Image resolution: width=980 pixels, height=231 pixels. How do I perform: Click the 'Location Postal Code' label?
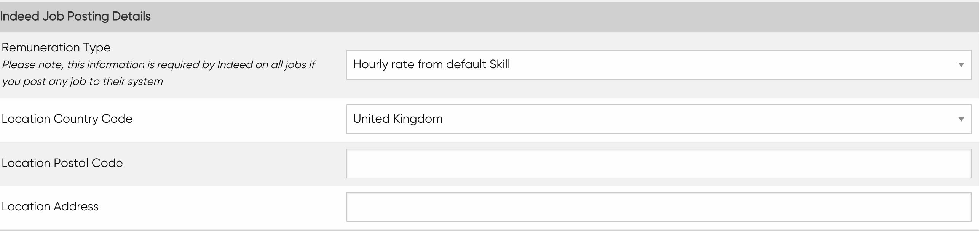(62, 163)
